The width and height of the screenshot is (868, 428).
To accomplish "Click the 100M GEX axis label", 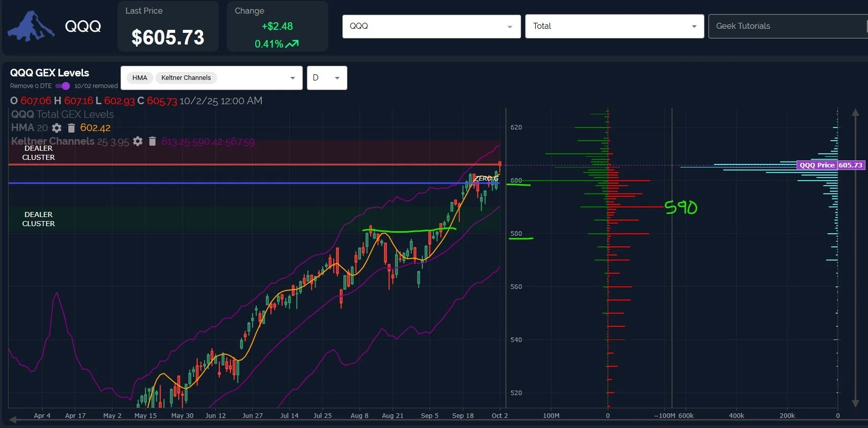I will 551,416.
